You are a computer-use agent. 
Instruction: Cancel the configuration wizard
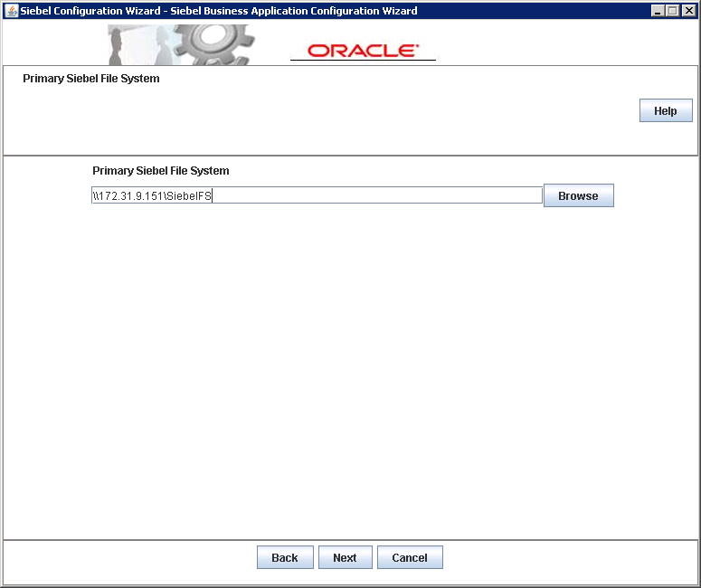(410, 557)
